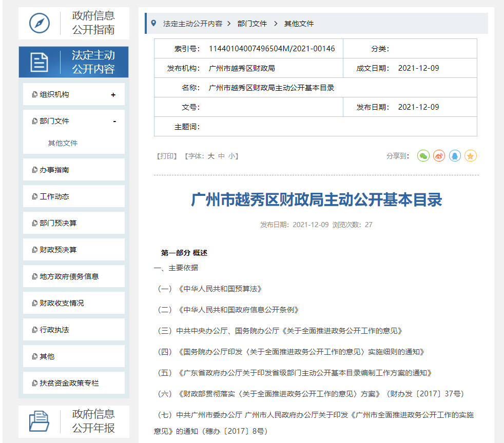The image size is (504, 443).
Task: Set font size to 大
Action: click(210, 156)
